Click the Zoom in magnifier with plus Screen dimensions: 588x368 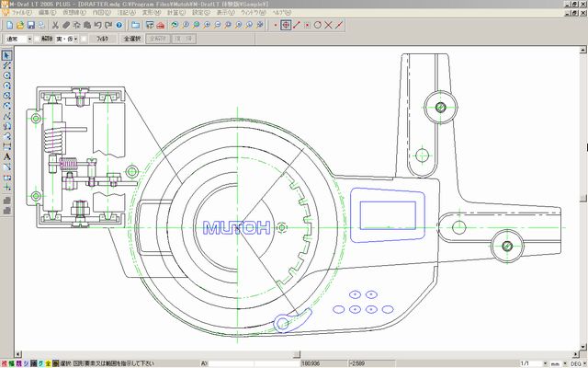[x=206, y=25]
